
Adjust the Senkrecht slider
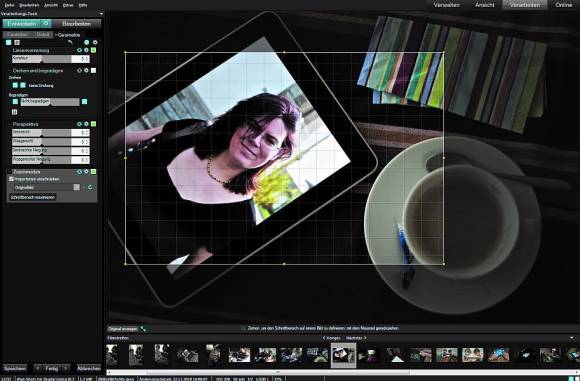(x=42, y=132)
